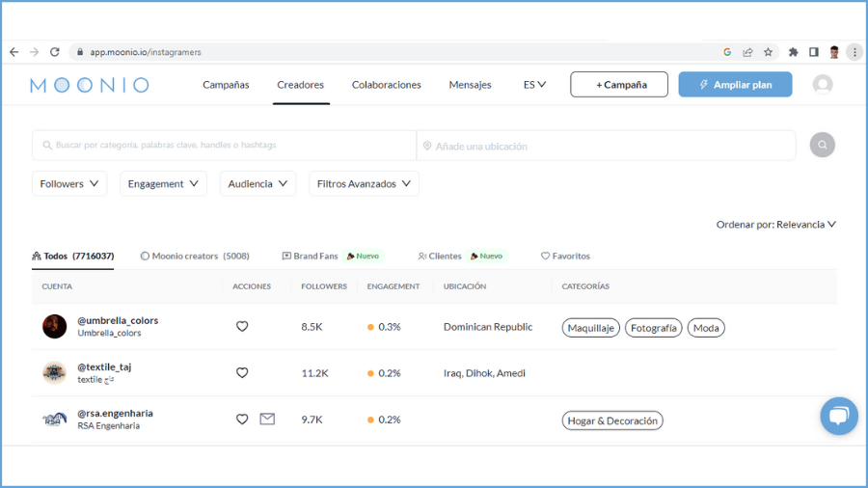Click the + Campaña button
Viewport: 868px width, 488px height.
click(619, 85)
